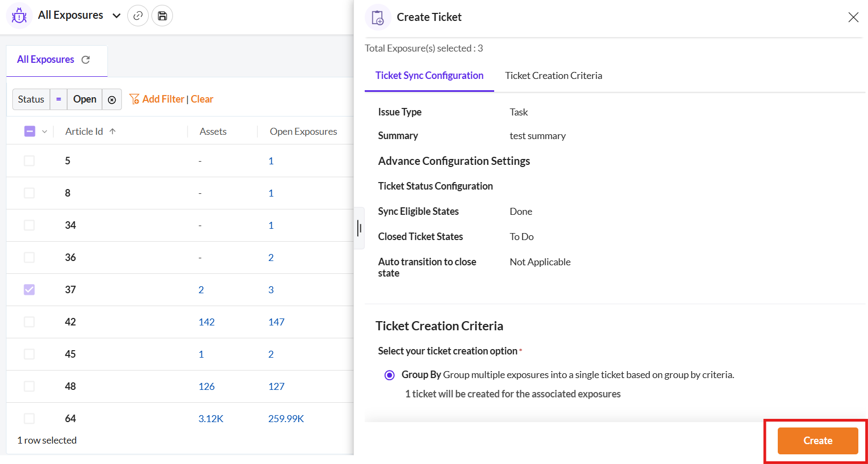Click the save view disk icon
This screenshot has width=868, height=464.
162,16
